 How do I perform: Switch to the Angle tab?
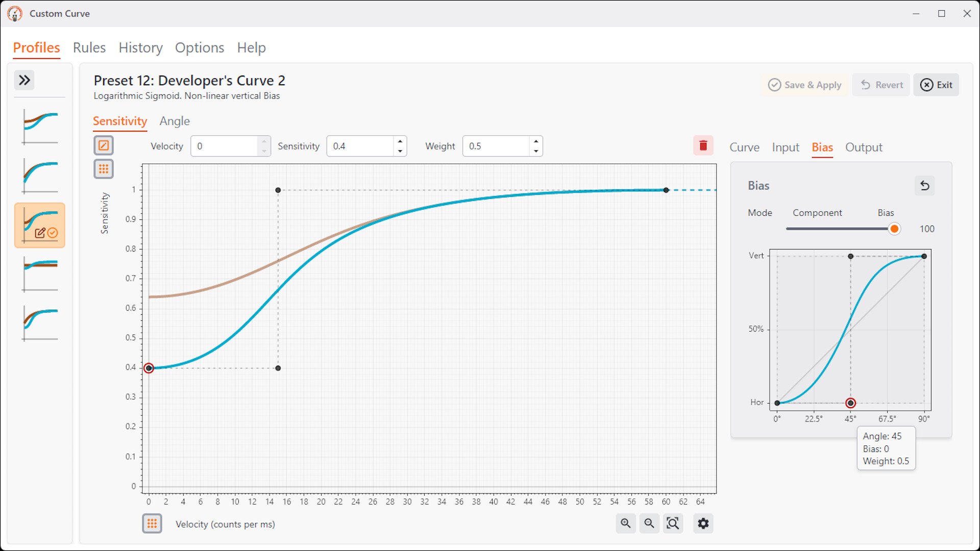(x=174, y=121)
